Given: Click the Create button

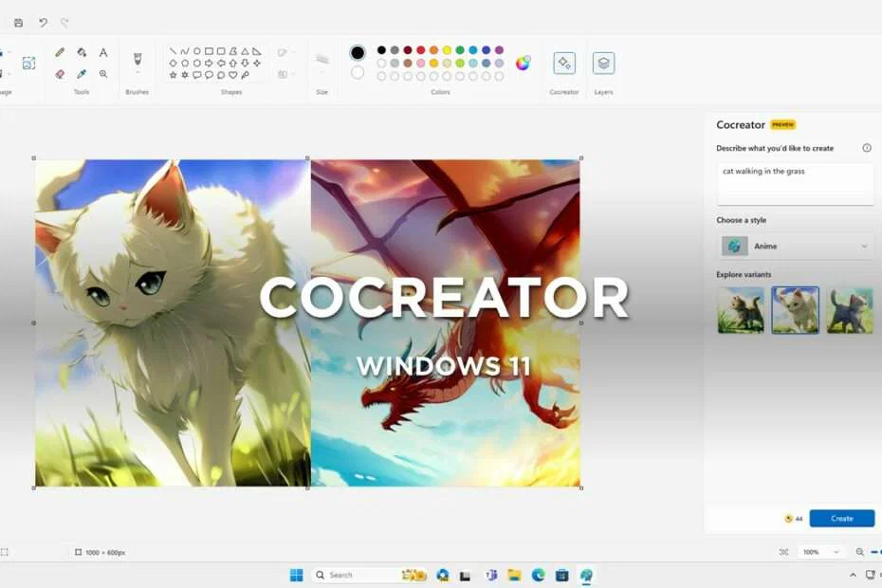Looking at the screenshot, I should pyautogui.click(x=842, y=518).
